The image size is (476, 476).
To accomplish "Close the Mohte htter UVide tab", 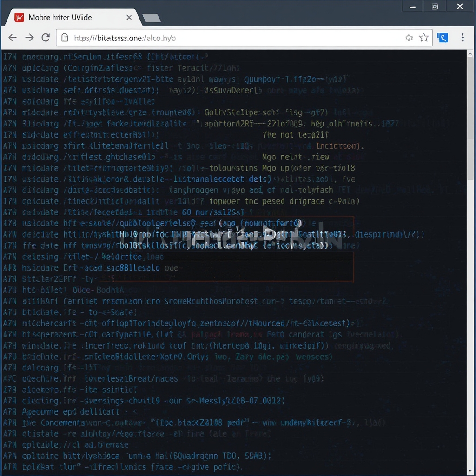I will click(x=129, y=17).
